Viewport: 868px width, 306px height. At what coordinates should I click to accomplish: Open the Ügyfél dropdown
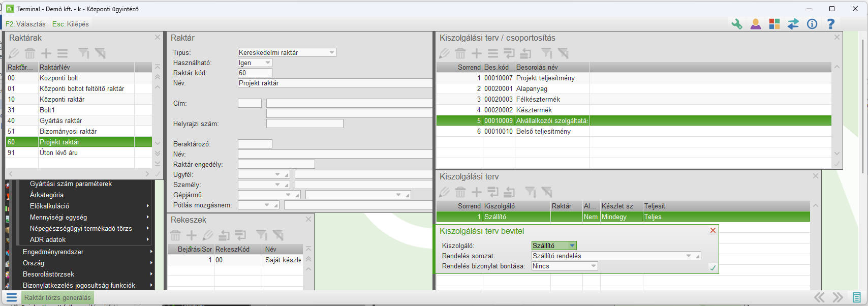[277, 174]
